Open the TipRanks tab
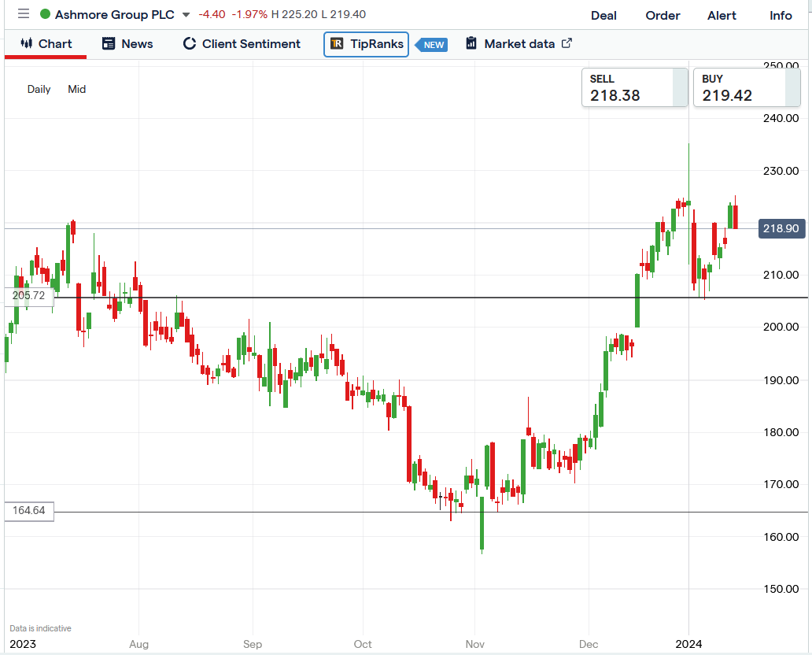 coord(366,44)
